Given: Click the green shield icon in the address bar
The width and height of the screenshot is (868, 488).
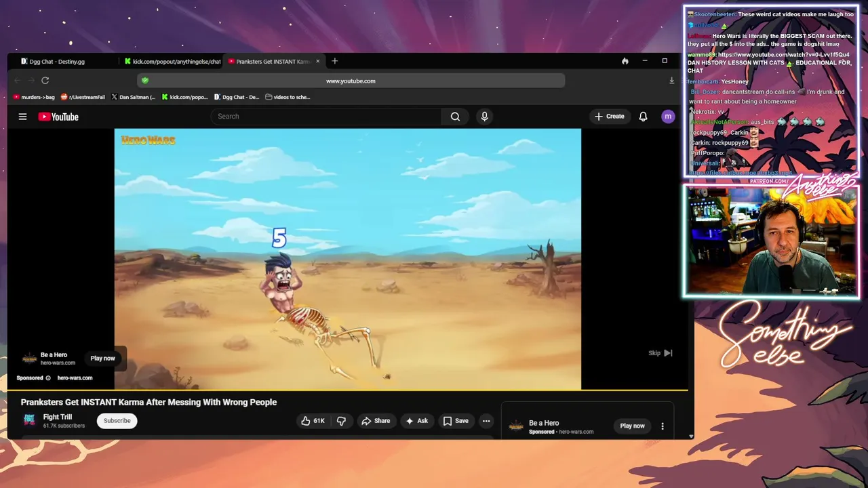Looking at the screenshot, I should (144, 81).
